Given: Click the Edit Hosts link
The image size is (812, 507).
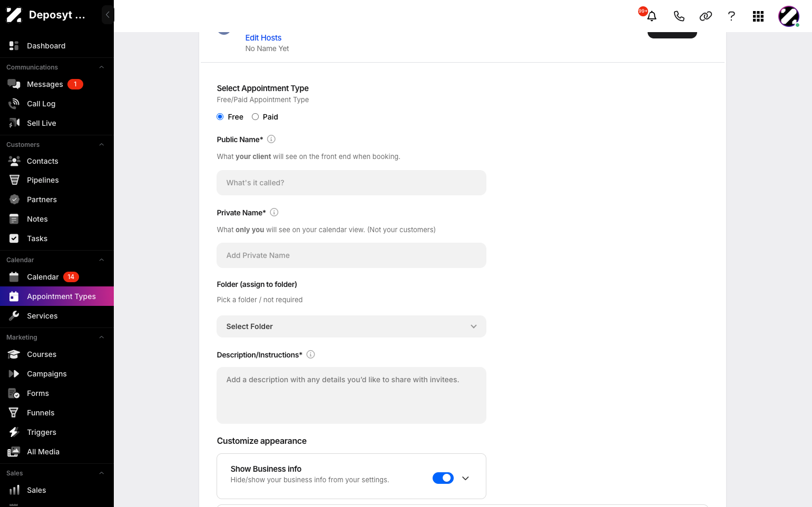Looking at the screenshot, I should tap(263, 38).
